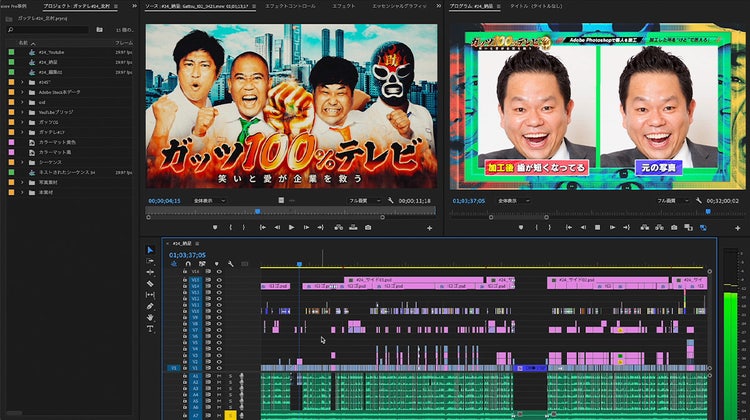This screenshot has width=750, height=420.
Task: Toggle lock on video track V1
Action: click(x=185, y=368)
